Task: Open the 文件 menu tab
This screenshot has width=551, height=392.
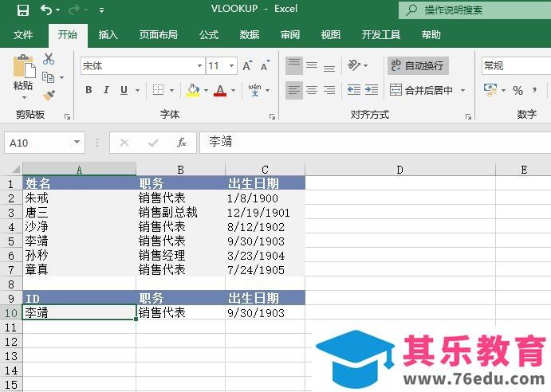Action: 23,34
